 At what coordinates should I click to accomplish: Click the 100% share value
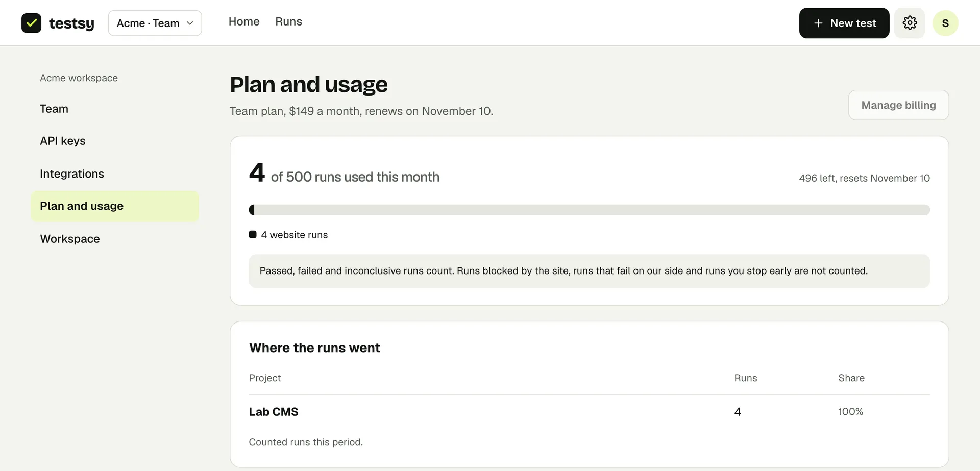coord(850,412)
